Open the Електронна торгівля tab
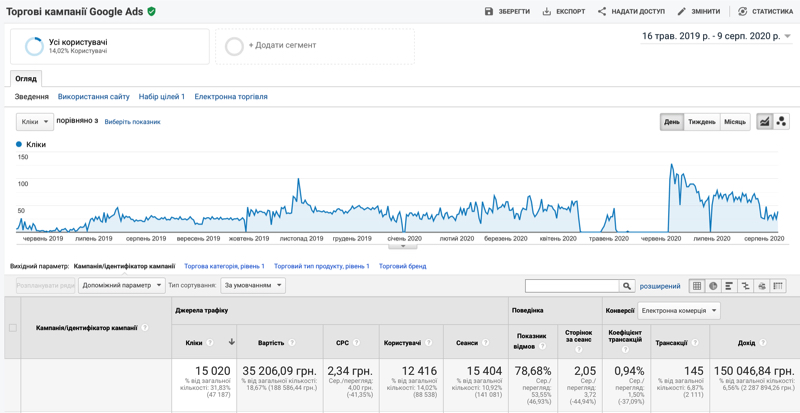The image size is (800, 413). point(231,97)
